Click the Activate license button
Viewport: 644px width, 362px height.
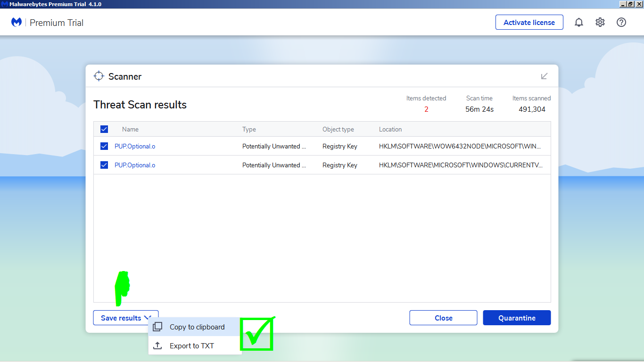point(529,22)
